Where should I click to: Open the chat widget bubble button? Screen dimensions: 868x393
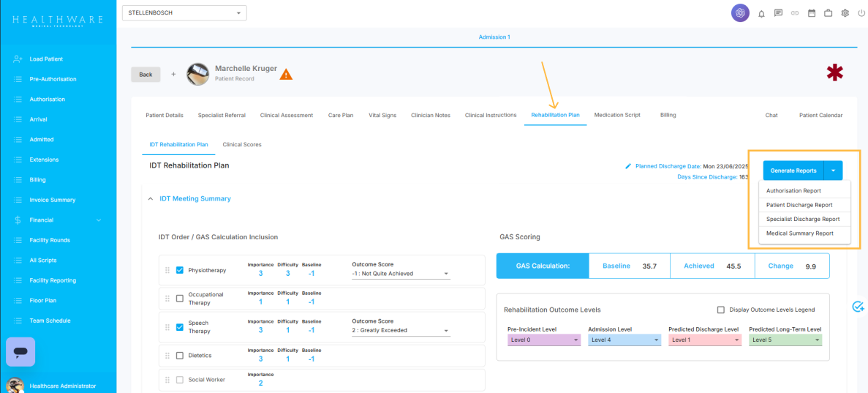point(20,352)
